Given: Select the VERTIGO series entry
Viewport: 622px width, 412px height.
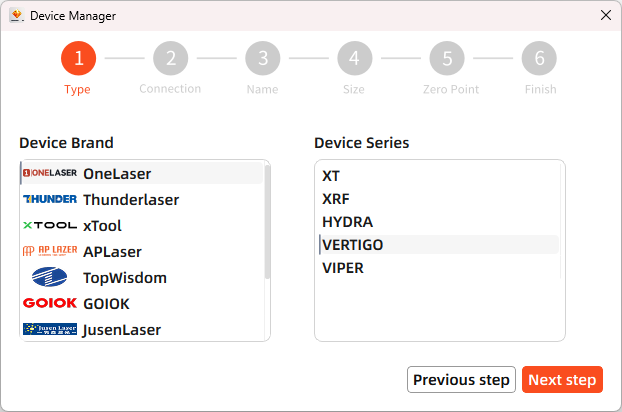Looking at the screenshot, I should [x=352, y=245].
